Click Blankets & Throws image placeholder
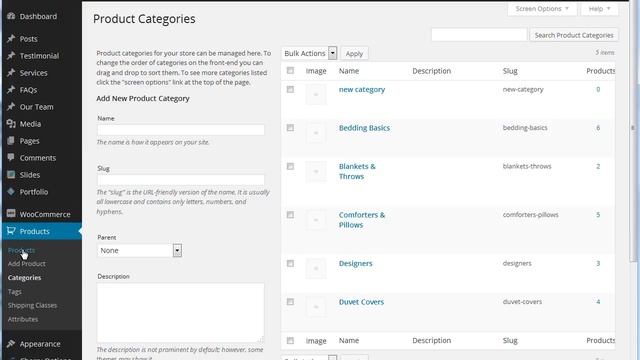The height and width of the screenshot is (360, 640). (x=316, y=171)
